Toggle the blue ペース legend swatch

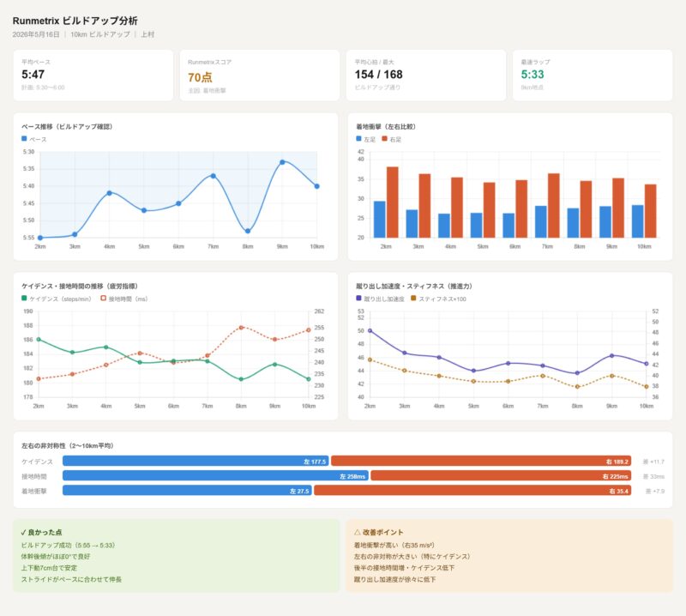tap(24, 139)
